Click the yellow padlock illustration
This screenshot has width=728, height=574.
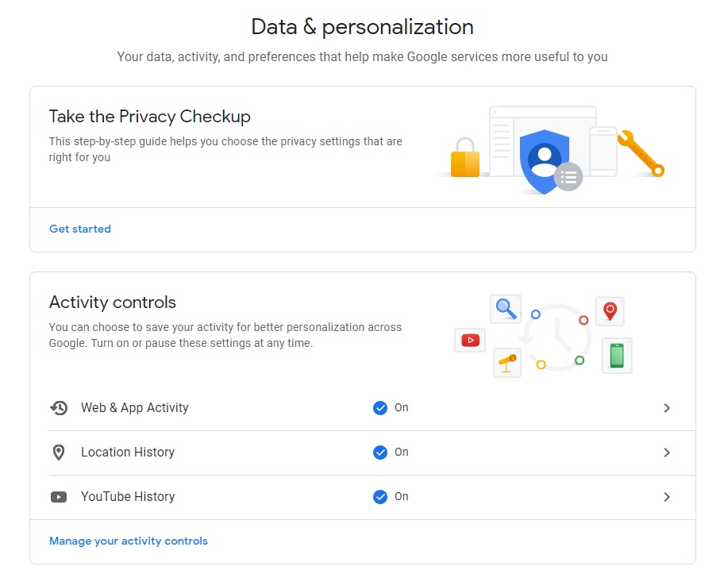pyautogui.click(x=465, y=157)
